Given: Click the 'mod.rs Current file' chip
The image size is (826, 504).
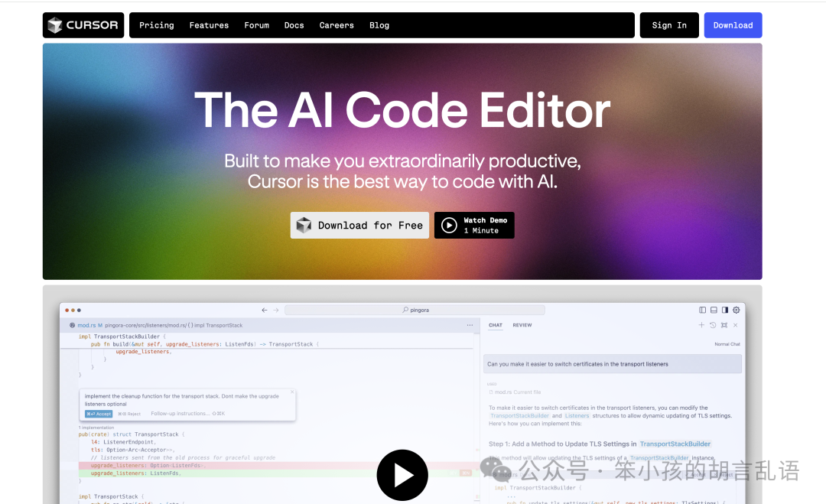Looking at the screenshot, I should pos(515,392).
